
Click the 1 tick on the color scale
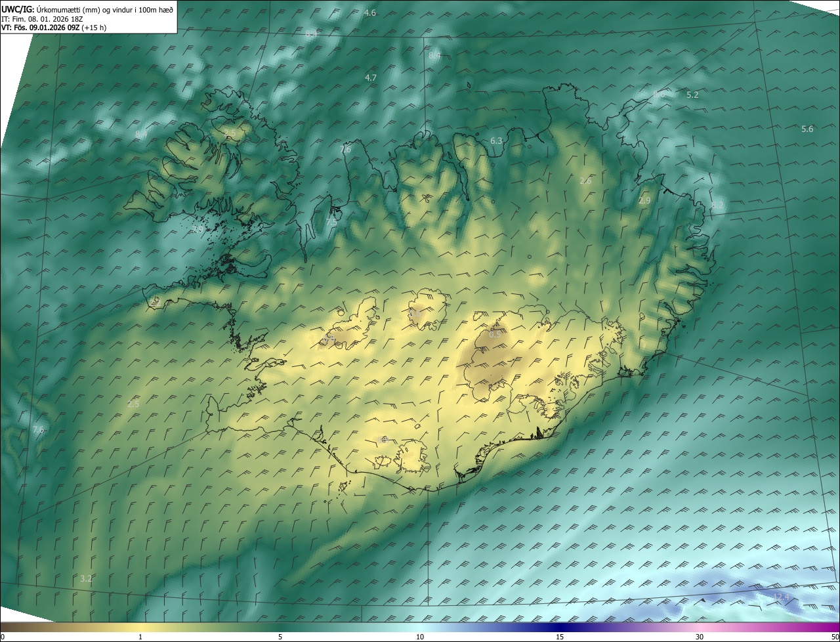tap(140, 637)
